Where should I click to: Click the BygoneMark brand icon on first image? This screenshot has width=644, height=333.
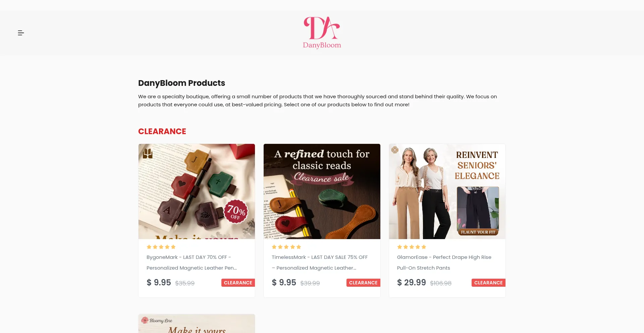pyautogui.click(x=148, y=154)
